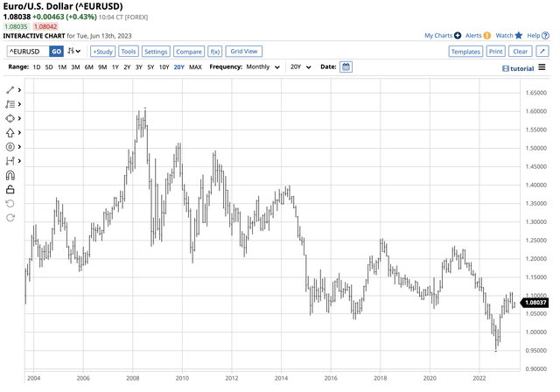The height and width of the screenshot is (392, 560).
Task: Open the Tools menu button
Action: pyautogui.click(x=129, y=52)
